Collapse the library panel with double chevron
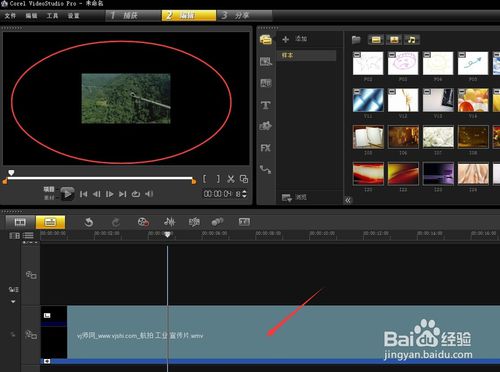 coord(348,200)
